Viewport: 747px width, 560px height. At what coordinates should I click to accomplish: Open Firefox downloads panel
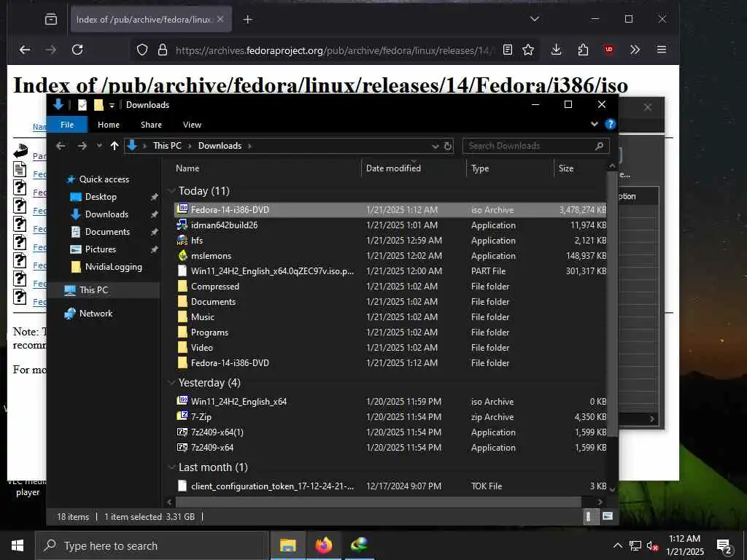[x=556, y=50]
